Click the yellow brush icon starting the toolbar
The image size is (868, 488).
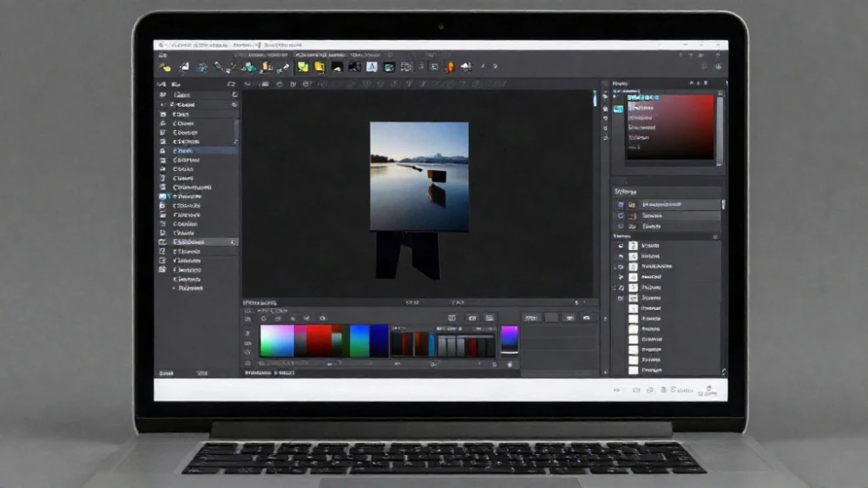click(x=165, y=67)
